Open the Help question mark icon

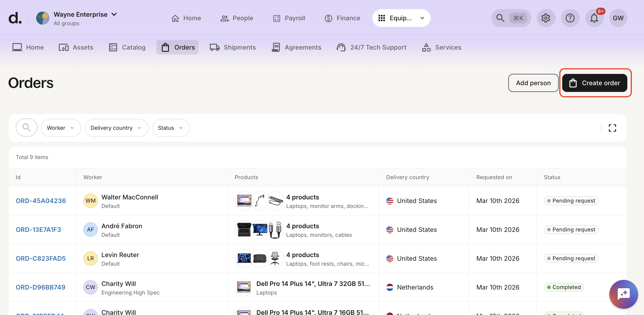tap(570, 18)
